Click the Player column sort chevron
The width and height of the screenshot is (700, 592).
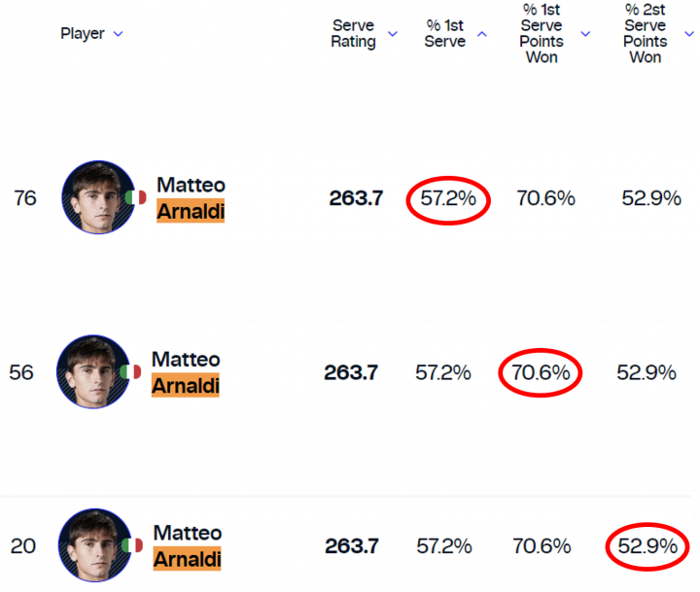point(118,34)
